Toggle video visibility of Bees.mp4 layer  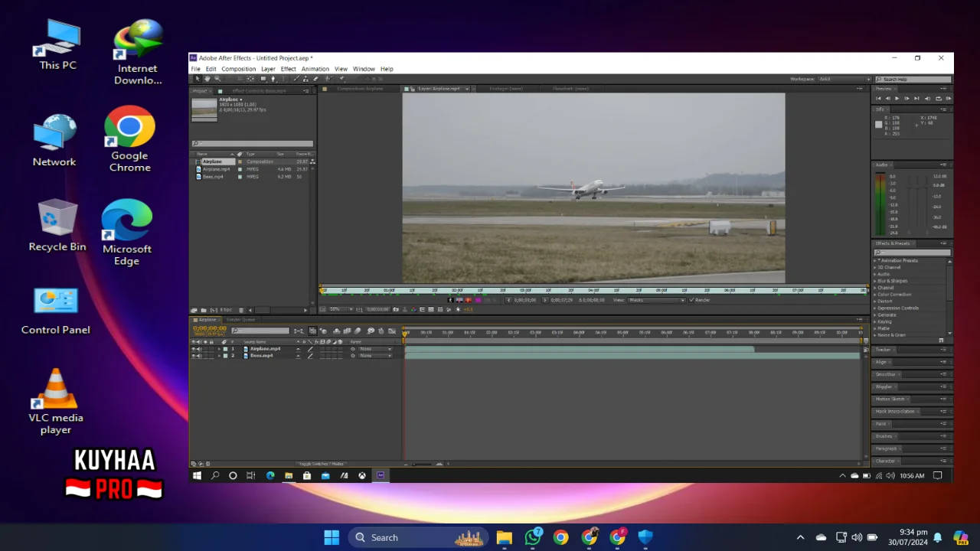coord(193,356)
